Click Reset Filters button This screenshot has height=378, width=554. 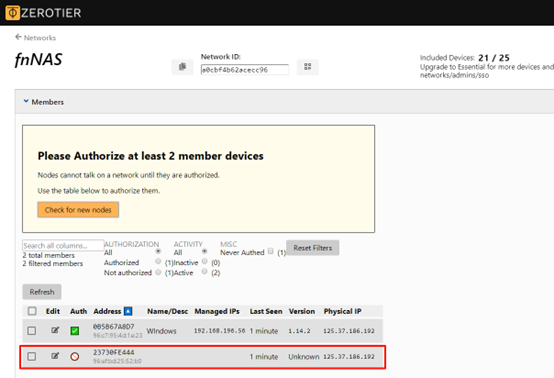point(313,248)
